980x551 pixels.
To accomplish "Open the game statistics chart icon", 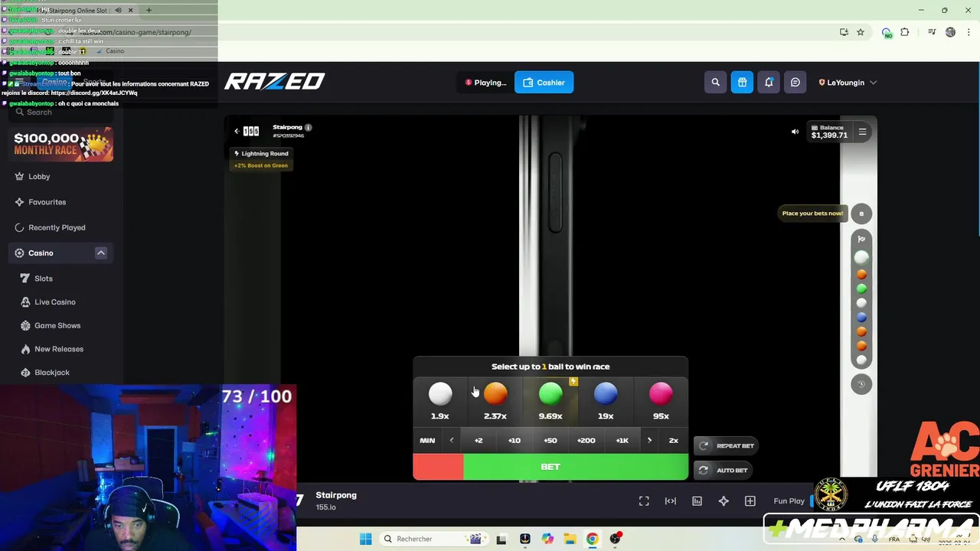I will (697, 501).
